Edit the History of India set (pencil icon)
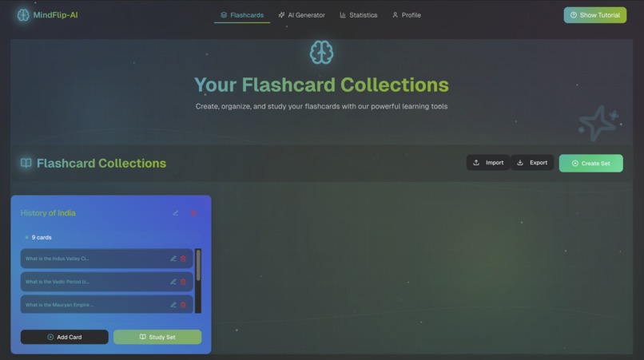644x360 pixels. [175, 213]
